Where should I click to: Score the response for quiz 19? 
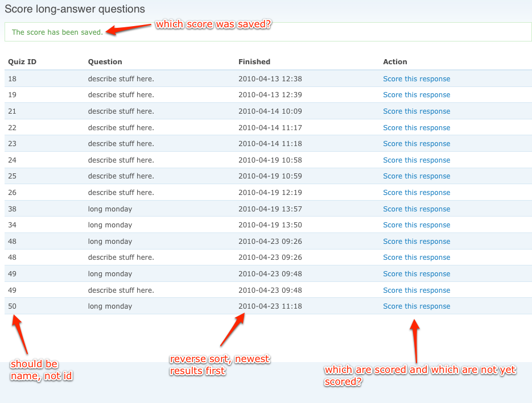tap(416, 95)
